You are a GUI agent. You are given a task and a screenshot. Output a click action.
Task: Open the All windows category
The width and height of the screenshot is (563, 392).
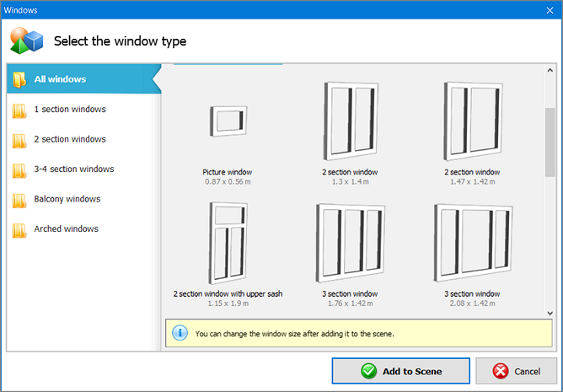(x=83, y=79)
